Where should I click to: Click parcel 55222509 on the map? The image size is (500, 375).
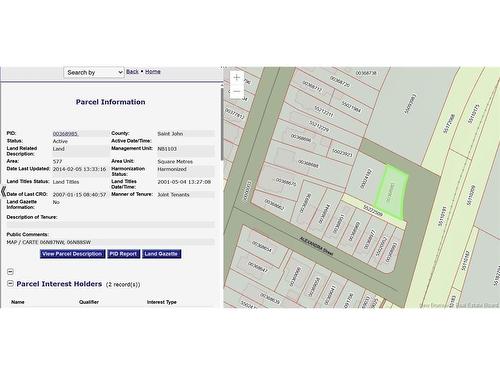pos(373,211)
